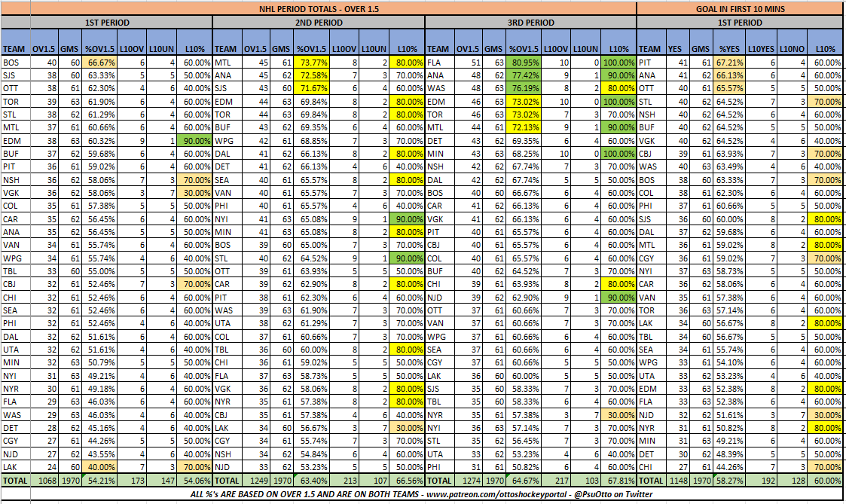Select the 40.00% %OV1.5 cell for LAK in 1st Period
The width and height of the screenshot is (846, 504).
(99, 467)
